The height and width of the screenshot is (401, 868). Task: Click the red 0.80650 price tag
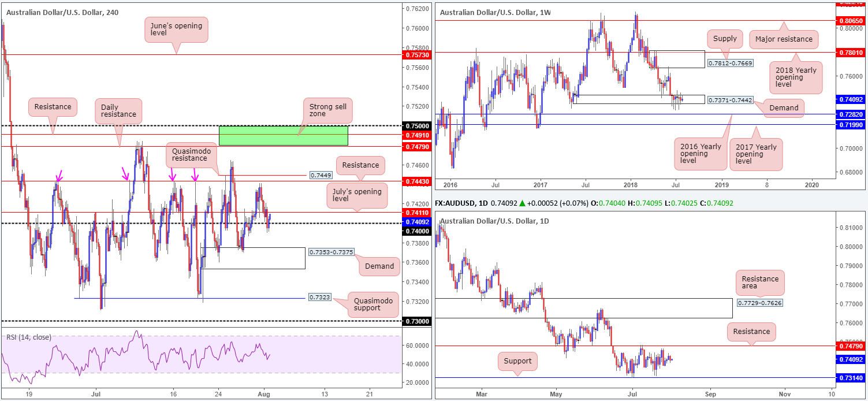tap(852, 20)
